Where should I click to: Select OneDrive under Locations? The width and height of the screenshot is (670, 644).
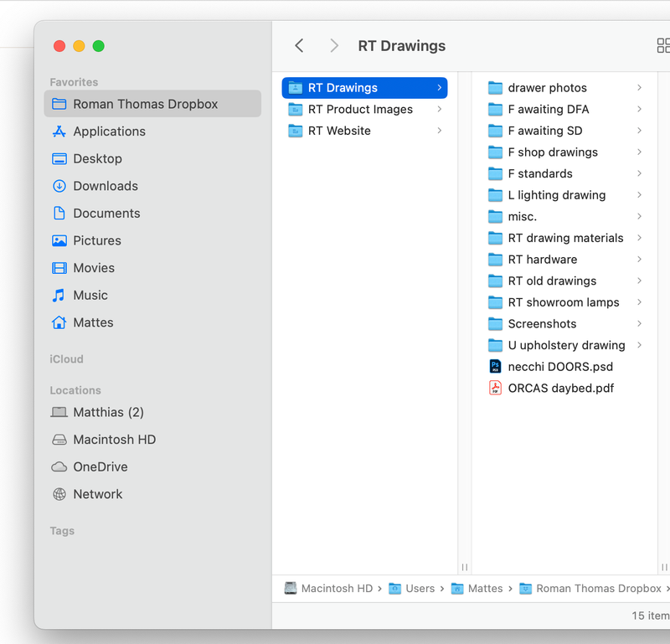pos(100,466)
